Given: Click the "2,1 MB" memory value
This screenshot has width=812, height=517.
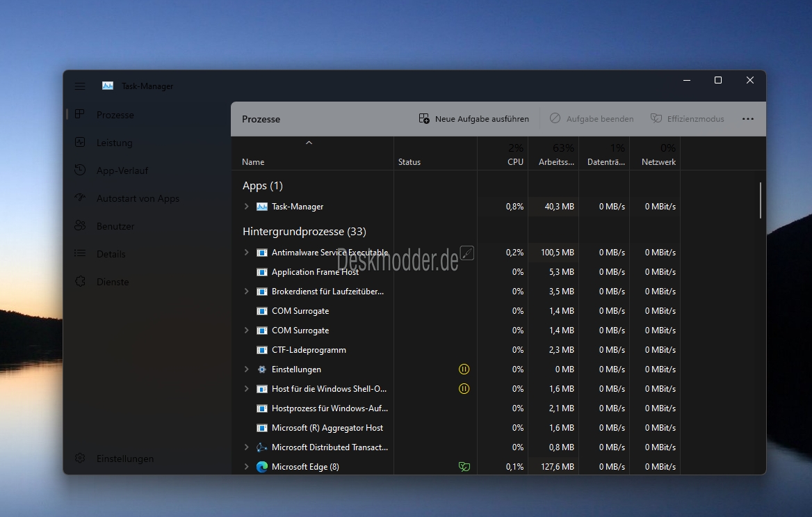Looking at the screenshot, I should 561,408.
